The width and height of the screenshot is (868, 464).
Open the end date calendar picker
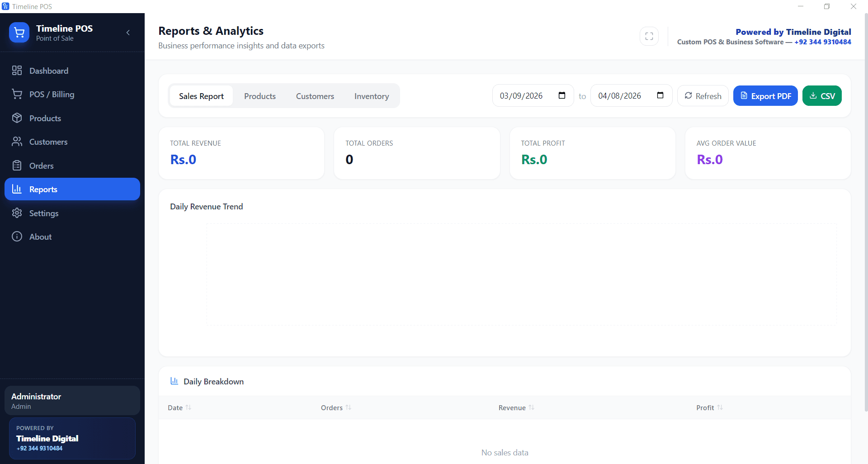(660, 95)
